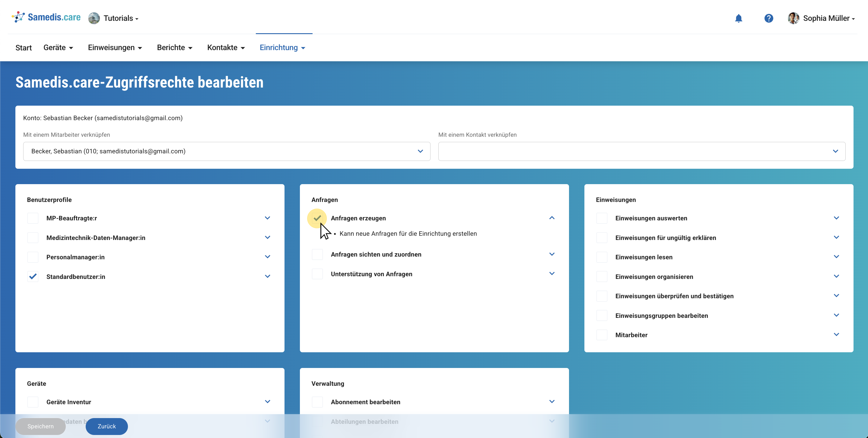Expand Geräte Inventur details chevron

pos(267,401)
